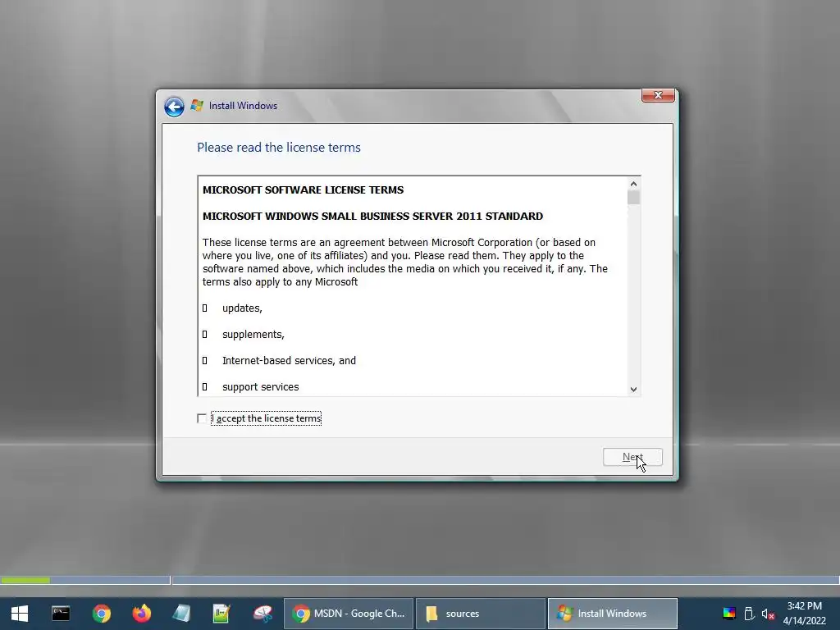Click the colorful display tray icon

pos(729,614)
